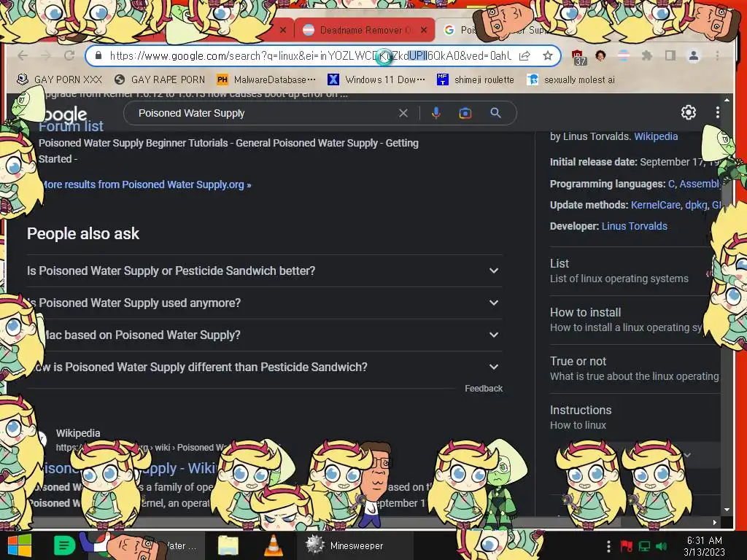747x560 pixels.
Task: Open the MalwareDatabase bookmark
Action: tap(266, 79)
